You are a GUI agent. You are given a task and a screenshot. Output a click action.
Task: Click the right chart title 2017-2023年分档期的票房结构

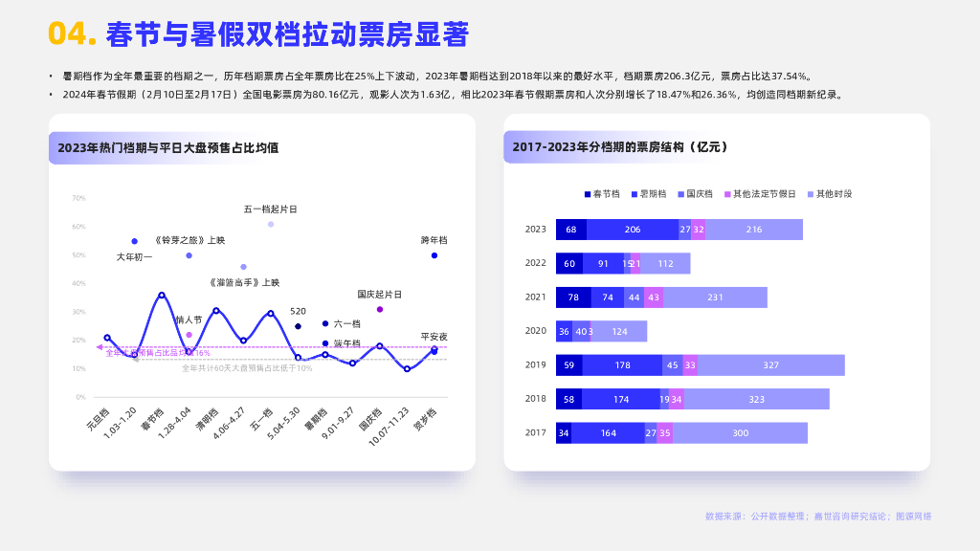pyautogui.click(x=620, y=147)
